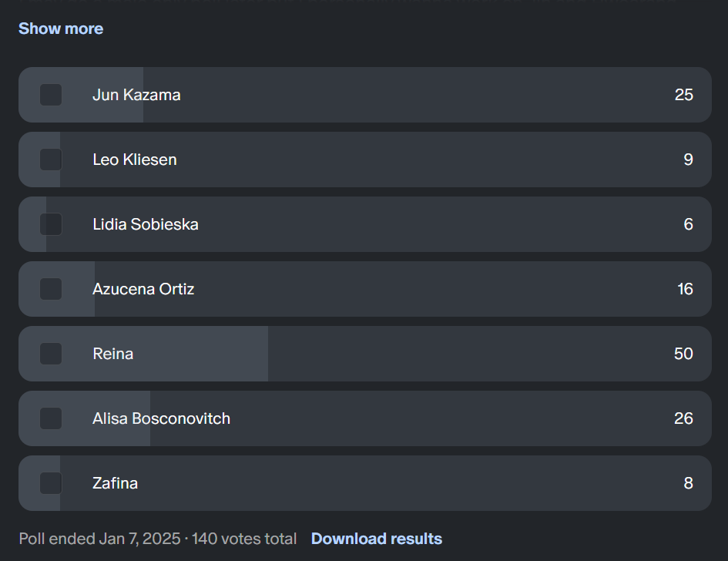The width and height of the screenshot is (728, 561).
Task: Check the Leo Kliesen checkbox
Action: [x=51, y=160]
